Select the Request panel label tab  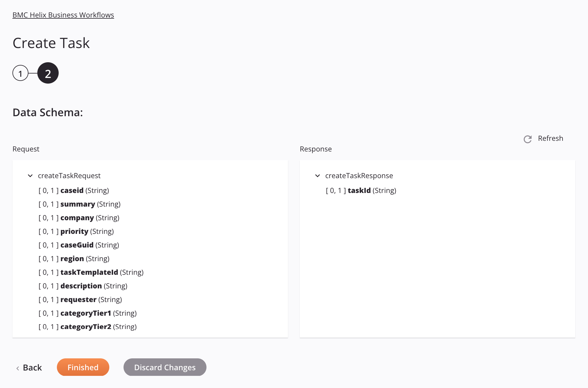pyautogui.click(x=26, y=149)
